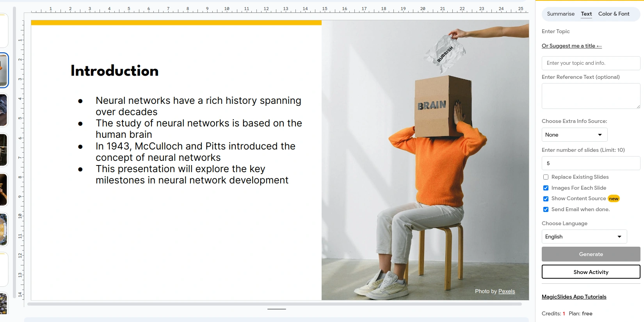Click the Show Activity button
Viewport: 644px width, 322px height.
pyautogui.click(x=591, y=272)
